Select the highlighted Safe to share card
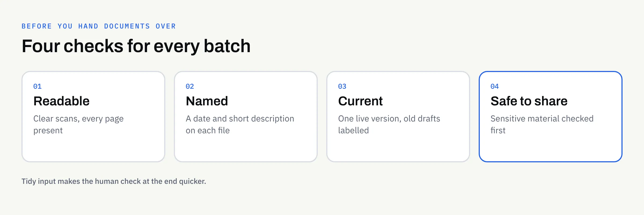The height and width of the screenshot is (215, 644). [550, 117]
